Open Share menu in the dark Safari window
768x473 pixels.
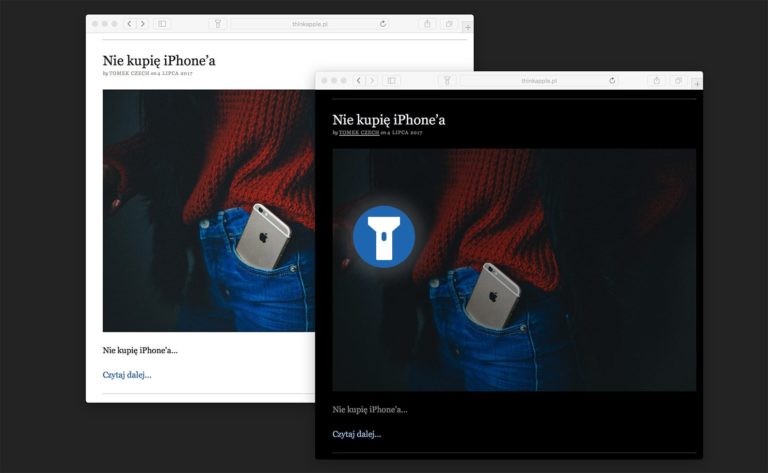coord(657,81)
